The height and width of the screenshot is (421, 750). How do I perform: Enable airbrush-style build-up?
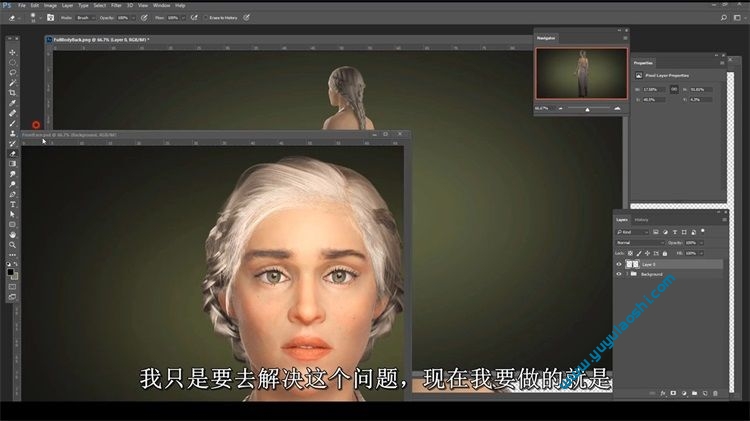[x=194, y=18]
